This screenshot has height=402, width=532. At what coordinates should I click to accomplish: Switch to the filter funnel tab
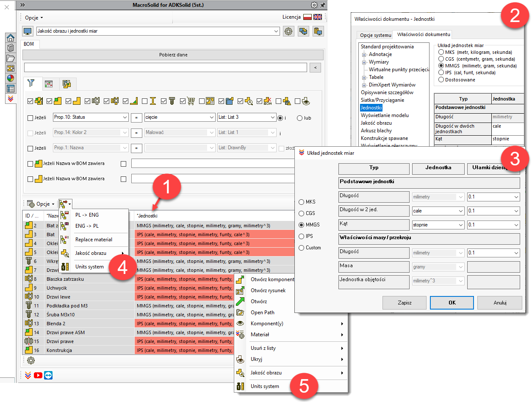point(32,84)
